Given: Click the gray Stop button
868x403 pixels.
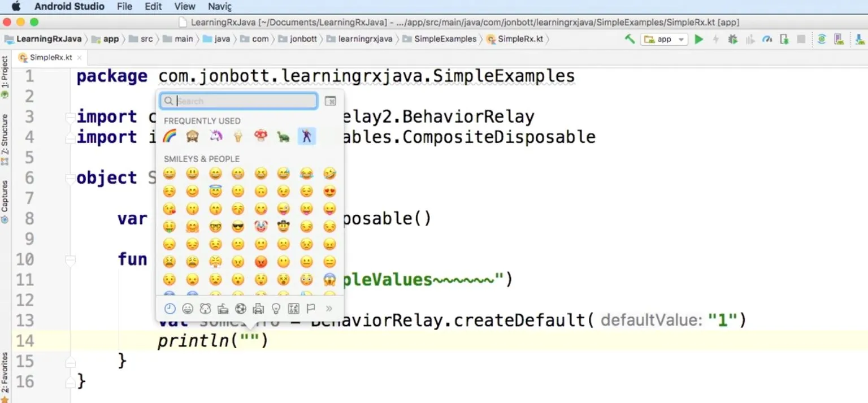Looking at the screenshot, I should coord(801,39).
